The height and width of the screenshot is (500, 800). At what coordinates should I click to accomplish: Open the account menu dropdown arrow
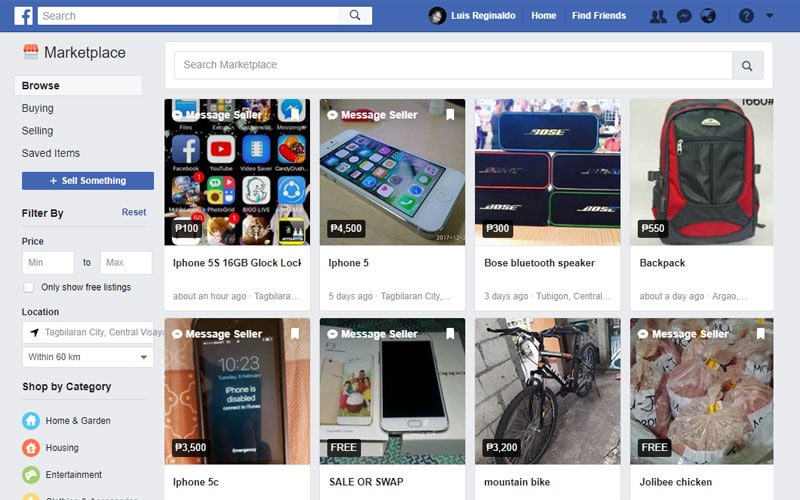pos(769,16)
